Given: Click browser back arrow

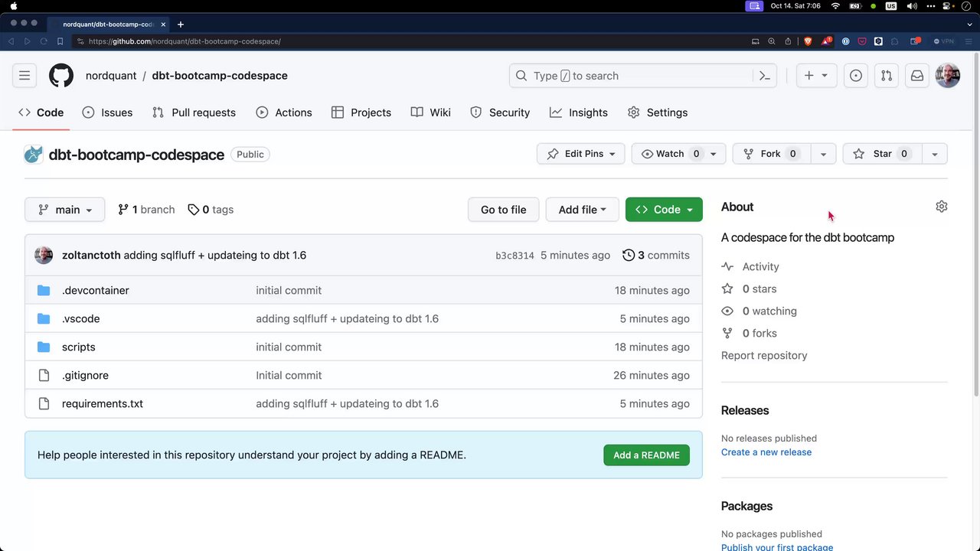Looking at the screenshot, I should point(11,41).
